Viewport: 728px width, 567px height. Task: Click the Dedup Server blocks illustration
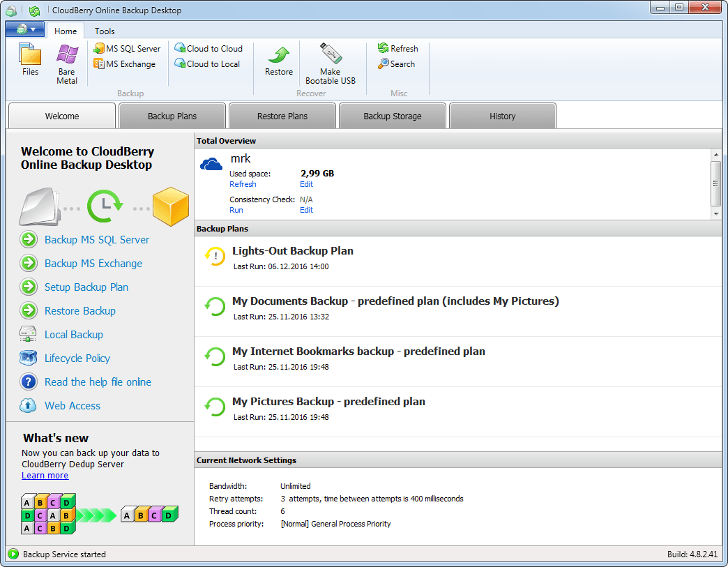(100, 513)
